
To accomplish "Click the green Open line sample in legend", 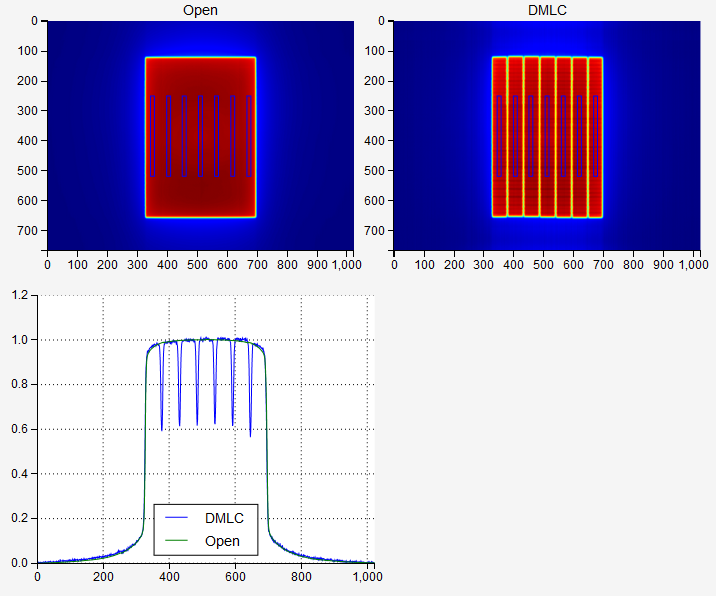I will click(x=176, y=541).
